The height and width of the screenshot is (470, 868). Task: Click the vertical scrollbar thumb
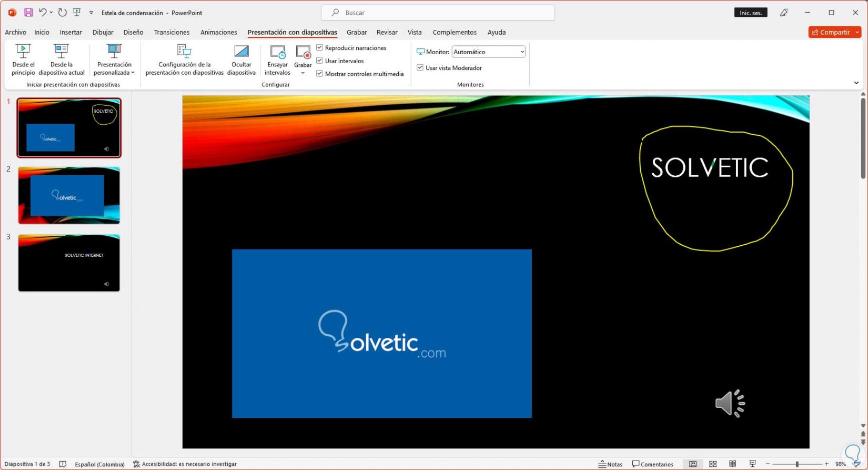click(863, 138)
